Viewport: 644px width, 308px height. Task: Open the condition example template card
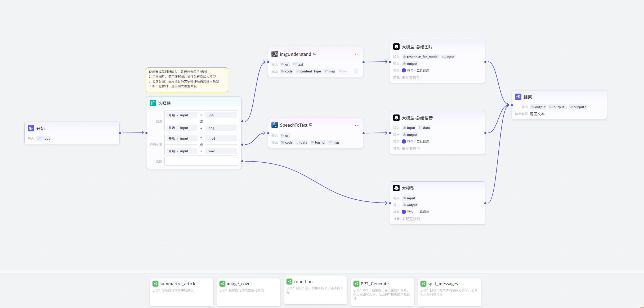(x=315, y=290)
